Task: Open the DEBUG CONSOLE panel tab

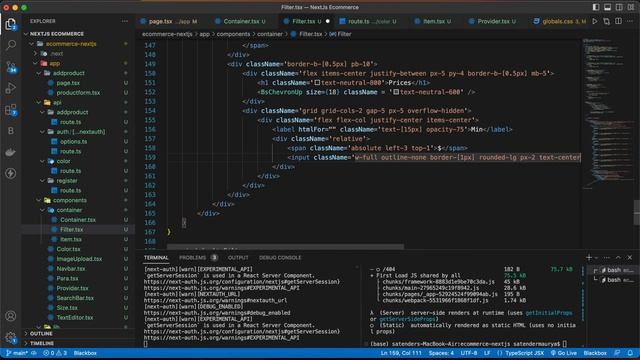Action: pyautogui.click(x=280, y=258)
